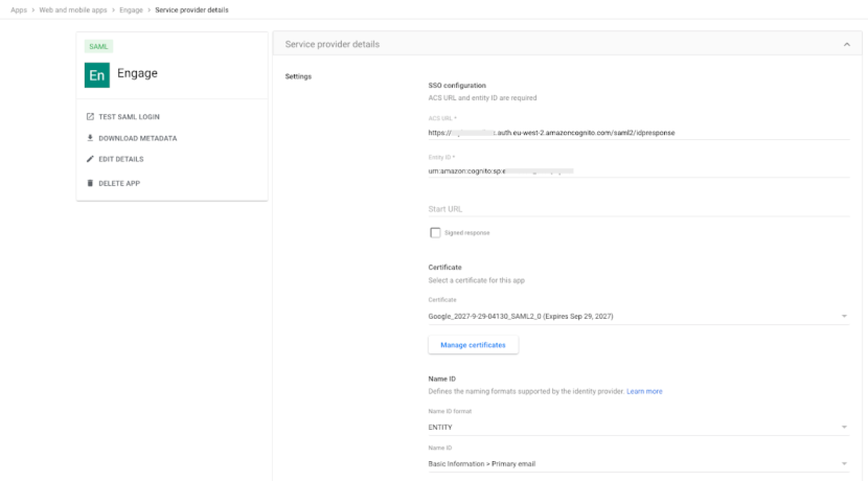
Task: Click the Delete App trash icon
Action: (90, 183)
